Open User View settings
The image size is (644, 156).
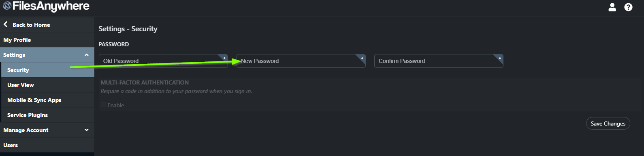click(48, 85)
